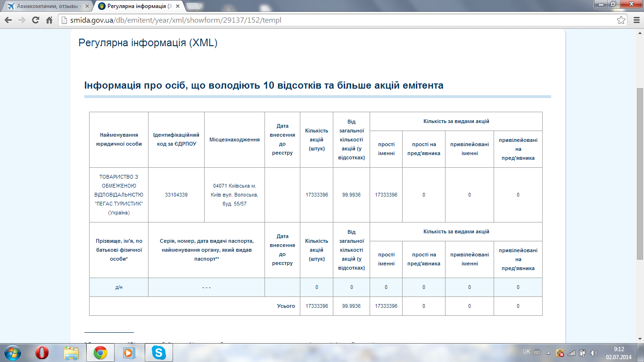Show hidden system tray icons

click(x=548, y=353)
